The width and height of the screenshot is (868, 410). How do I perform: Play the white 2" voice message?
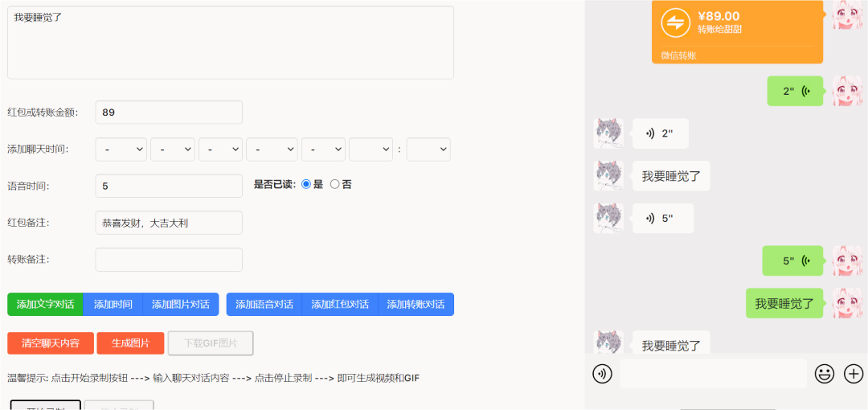[661, 133]
